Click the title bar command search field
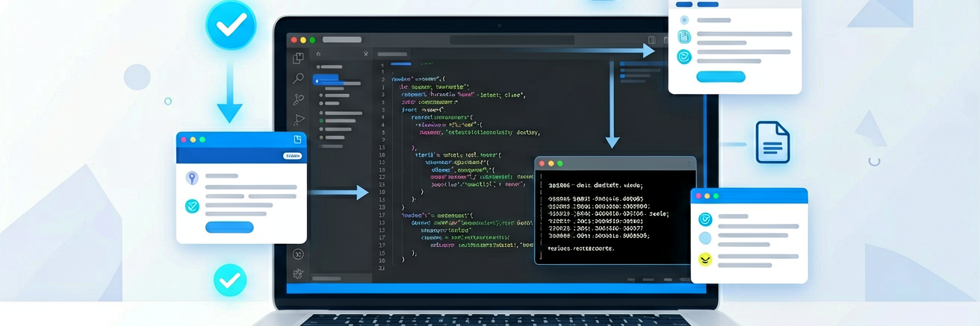Image resolution: width=980 pixels, height=326 pixels. click(x=512, y=40)
